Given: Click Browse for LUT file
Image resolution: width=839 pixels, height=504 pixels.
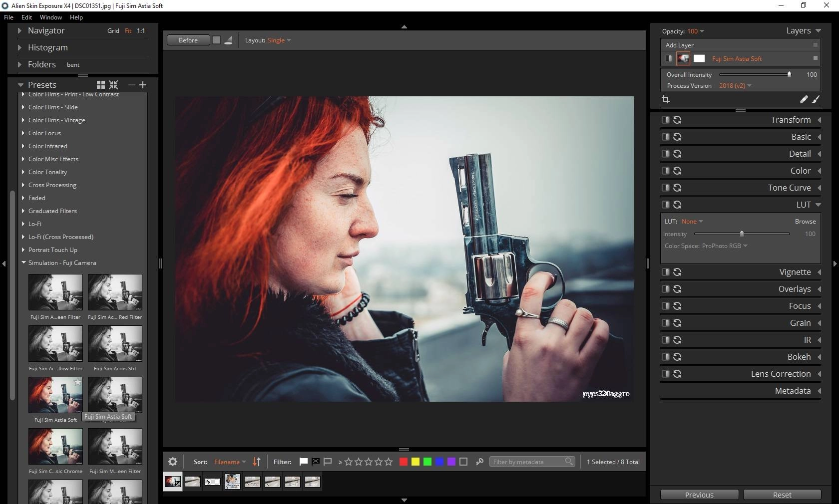Looking at the screenshot, I should 806,222.
